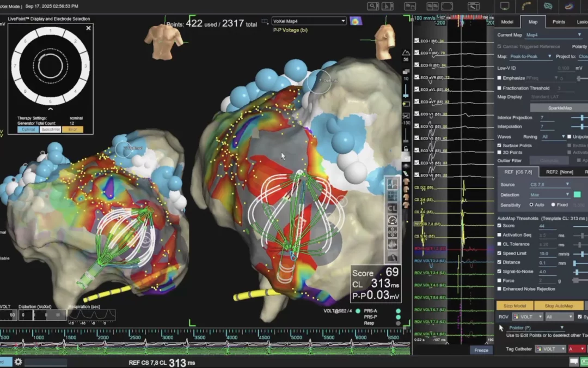Close the LivePoint Display panel
This screenshot has height=368, width=588.
coord(88,28)
